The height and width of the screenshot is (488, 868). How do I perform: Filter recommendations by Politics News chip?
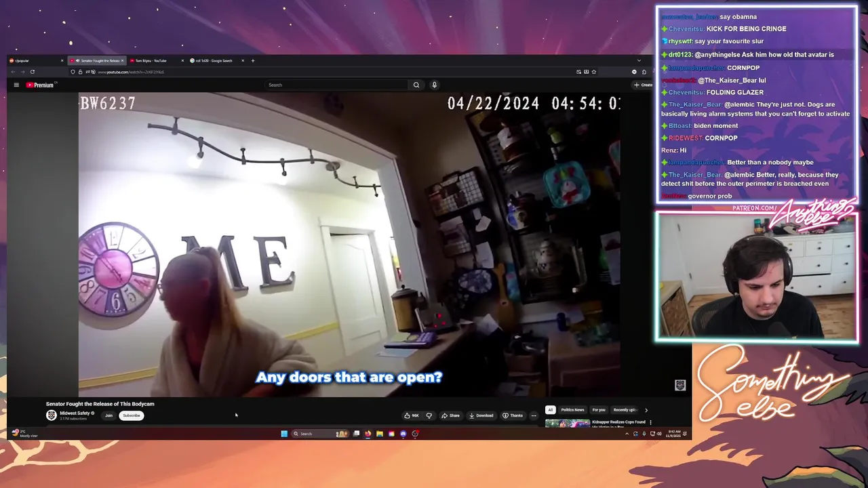point(572,409)
